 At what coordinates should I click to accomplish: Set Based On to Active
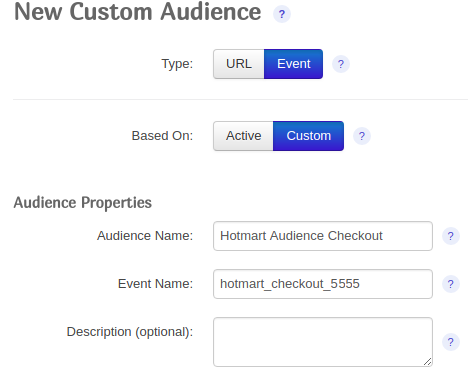pyautogui.click(x=243, y=136)
